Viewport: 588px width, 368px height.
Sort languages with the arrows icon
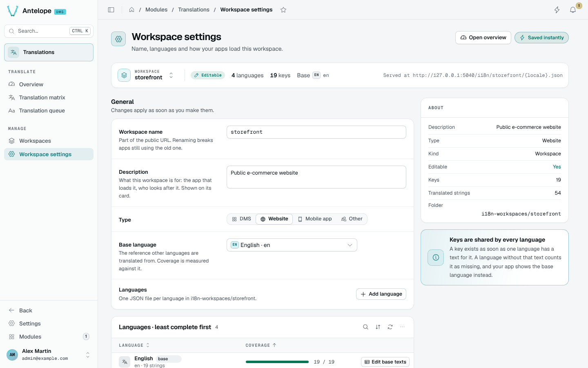[378, 327]
